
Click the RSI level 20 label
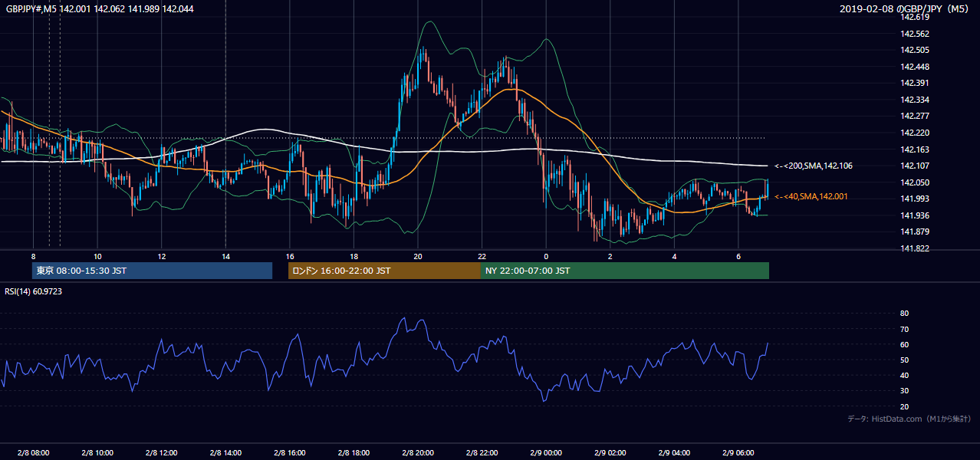[904, 406]
